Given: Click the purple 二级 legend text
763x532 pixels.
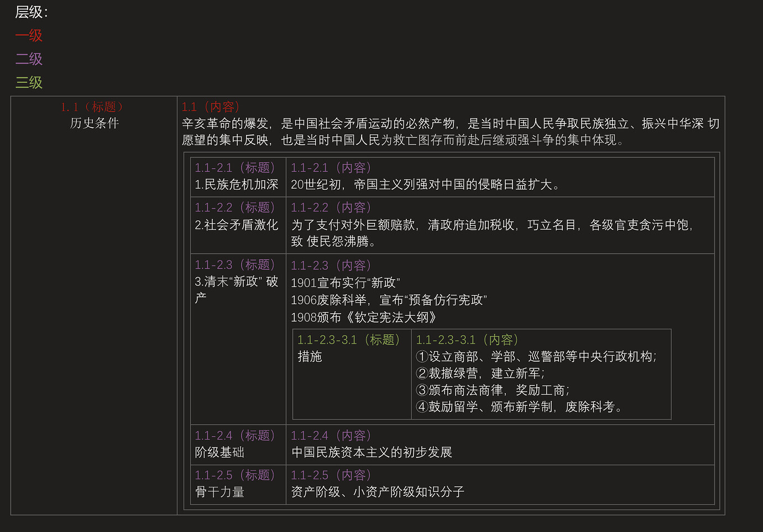Looking at the screenshot, I should click(x=29, y=59).
